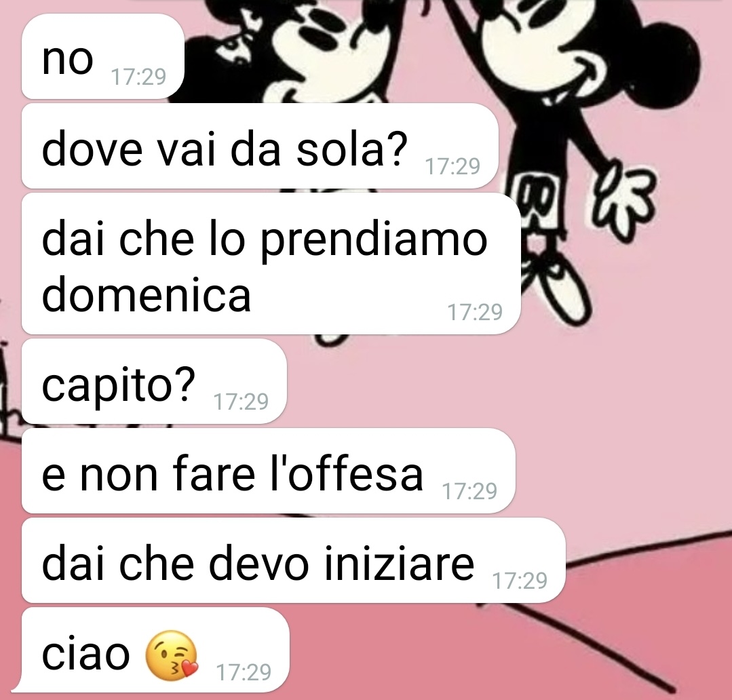Viewport: 732px width, 700px height.
Task: Click the word "ciao" in the last message
Action: point(86,654)
